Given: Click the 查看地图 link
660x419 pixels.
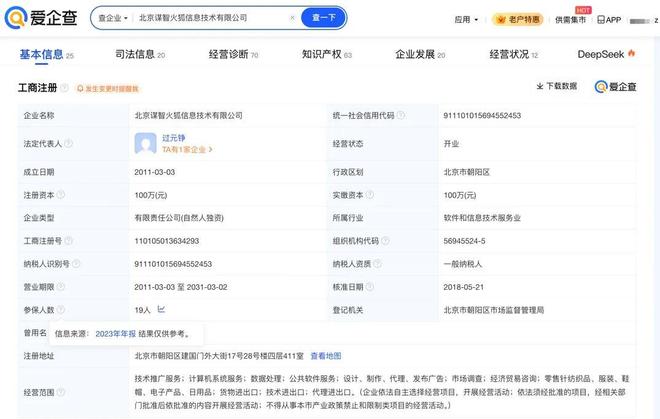Looking at the screenshot, I should (x=326, y=356).
